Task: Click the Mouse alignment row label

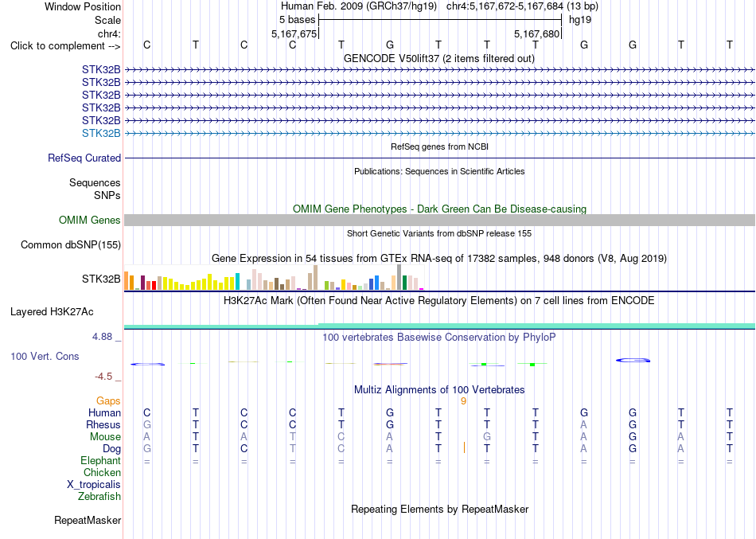Action: click(105, 437)
